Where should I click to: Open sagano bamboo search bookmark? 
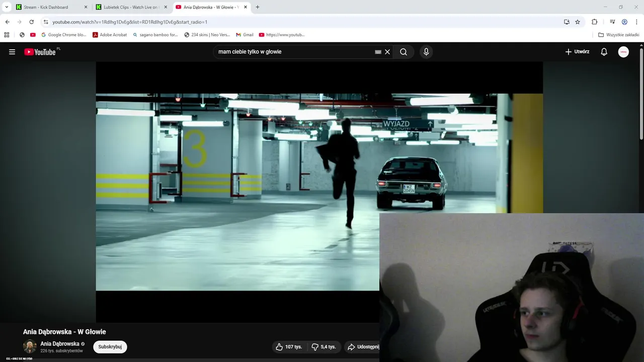[x=155, y=35]
